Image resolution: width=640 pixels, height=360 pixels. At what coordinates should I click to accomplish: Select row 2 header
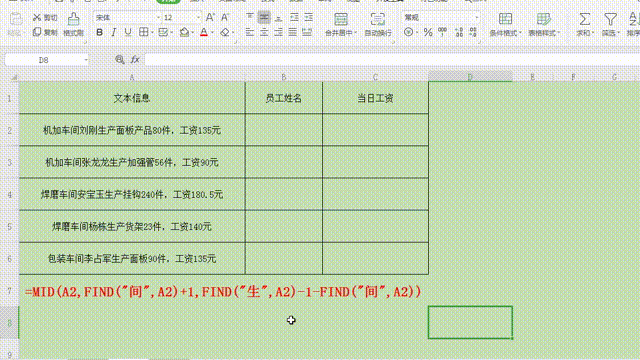pos(9,130)
